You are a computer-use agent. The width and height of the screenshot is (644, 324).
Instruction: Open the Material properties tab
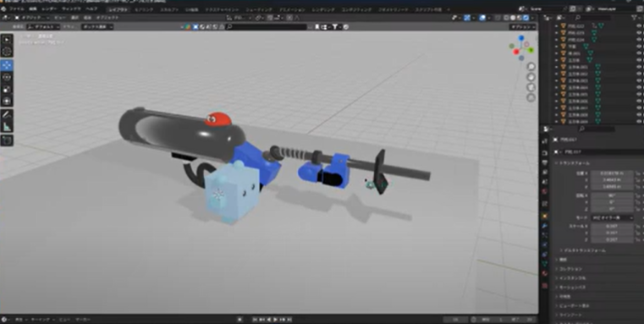pos(545,273)
